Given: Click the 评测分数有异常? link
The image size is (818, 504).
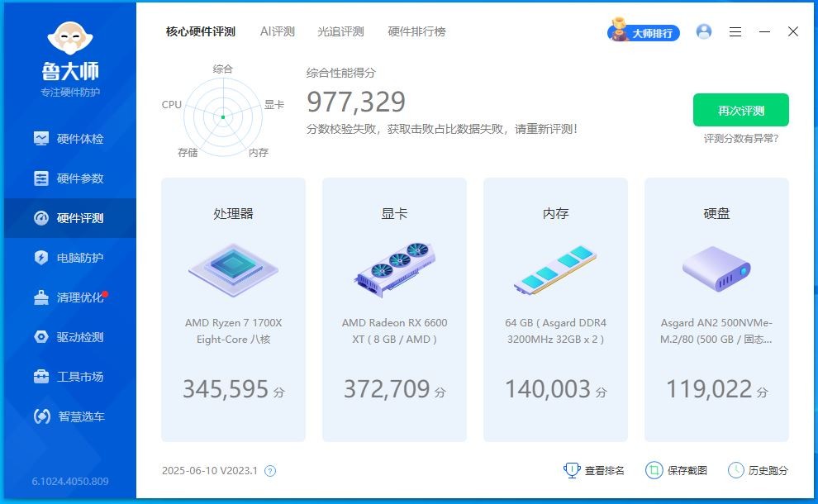Looking at the screenshot, I should [741, 138].
